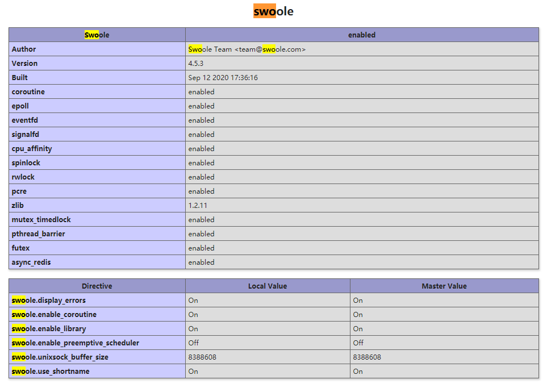
Task: Click the 'Master Value' column header
Action: [x=444, y=286]
